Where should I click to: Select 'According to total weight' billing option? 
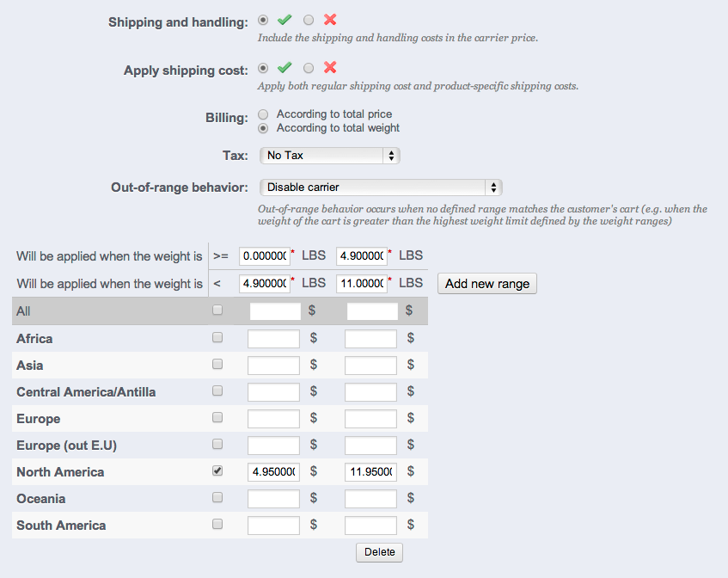click(264, 128)
